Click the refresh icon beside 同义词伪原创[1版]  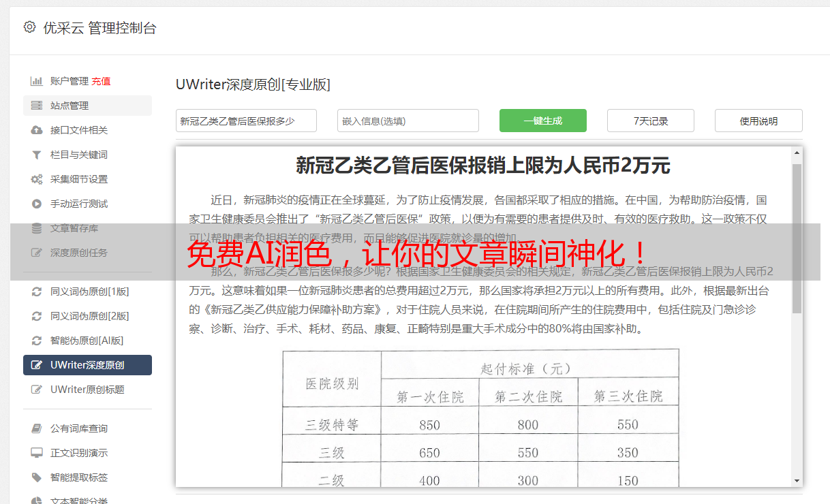tap(37, 292)
